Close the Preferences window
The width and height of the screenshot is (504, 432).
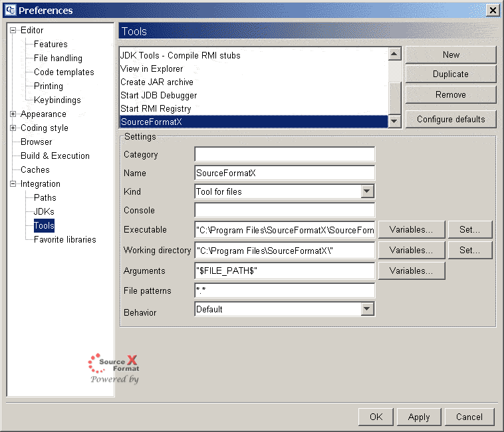[493, 10]
